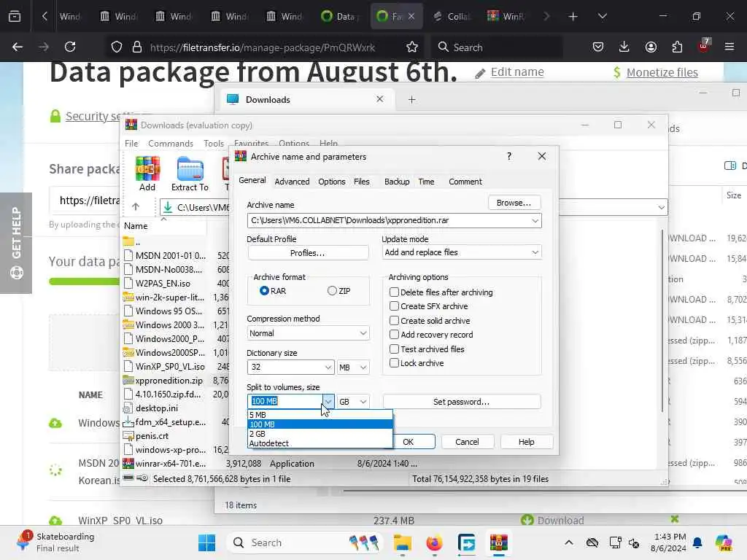Open Firefox from the taskbar
This screenshot has height=560, width=747.
pos(434,542)
